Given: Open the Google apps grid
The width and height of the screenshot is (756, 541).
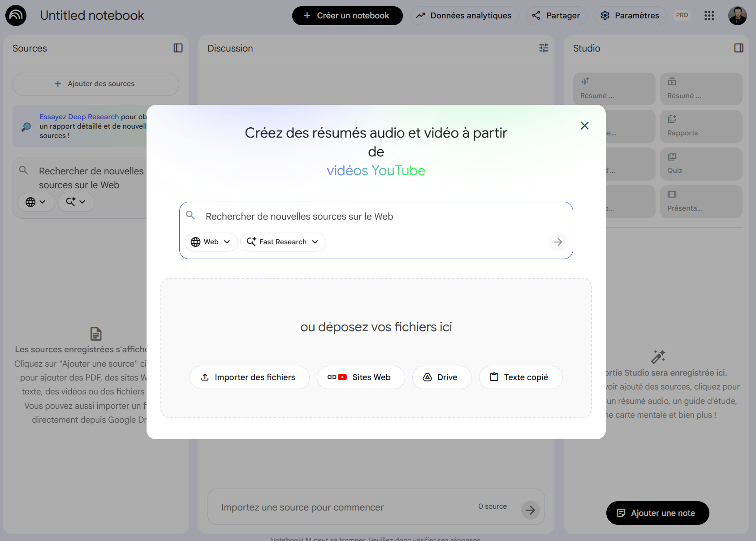Looking at the screenshot, I should click(709, 15).
